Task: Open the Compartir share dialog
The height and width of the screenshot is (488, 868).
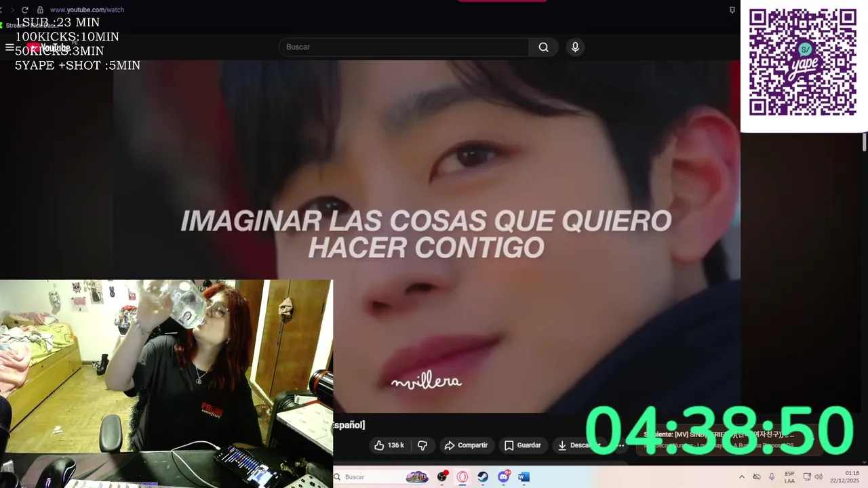Action: 466,445
